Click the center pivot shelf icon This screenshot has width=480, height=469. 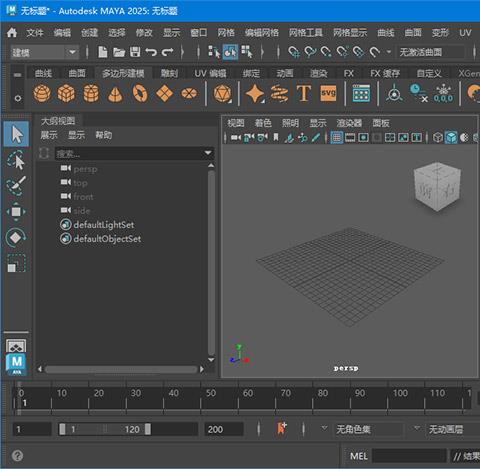394,93
